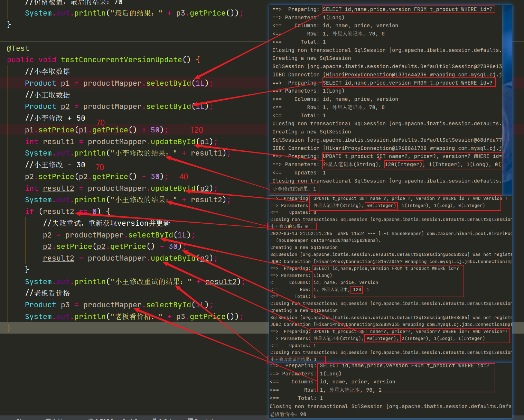Click the println line for 小李修改的结果
Viewport: 524px width, 420px height.
point(128,153)
